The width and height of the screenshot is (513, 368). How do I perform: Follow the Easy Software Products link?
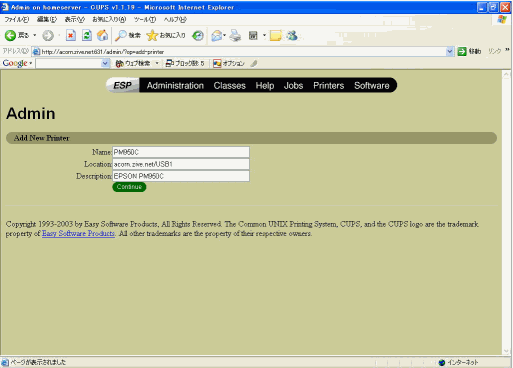(78, 233)
